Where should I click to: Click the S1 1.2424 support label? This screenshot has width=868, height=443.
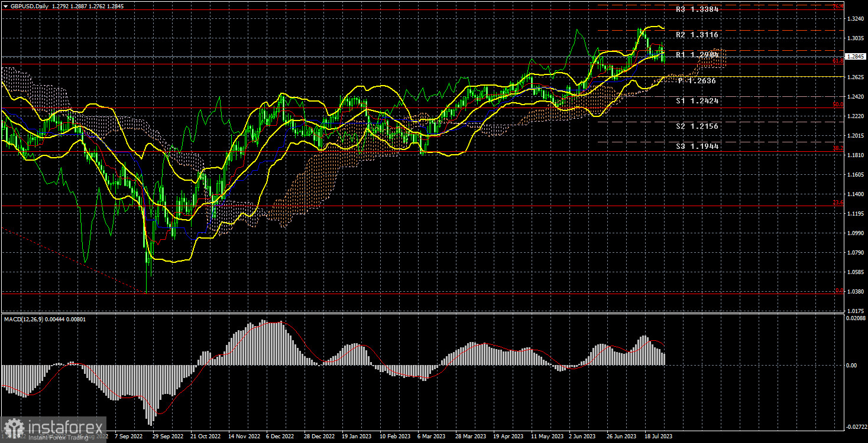click(698, 101)
